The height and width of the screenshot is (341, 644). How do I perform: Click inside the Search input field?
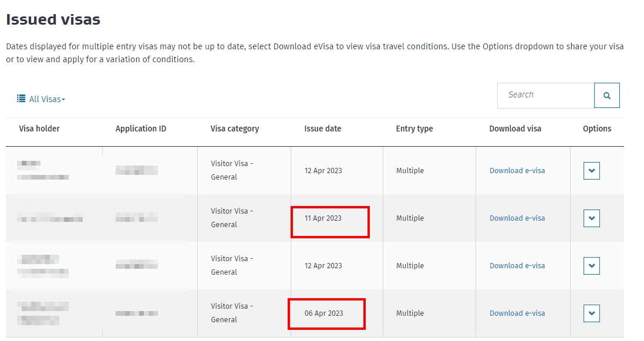pyautogui.click(x=545, y=95)
